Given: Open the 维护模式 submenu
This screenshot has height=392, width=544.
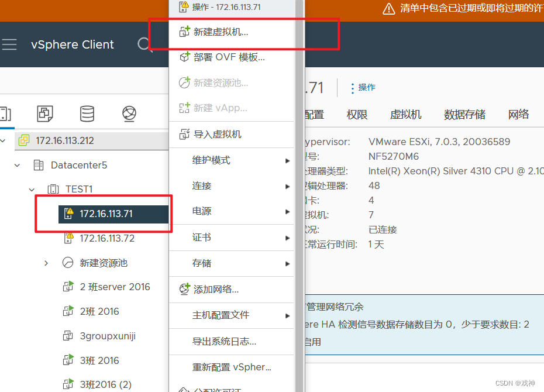Looking at the screenshot, I should coord(232,160).
